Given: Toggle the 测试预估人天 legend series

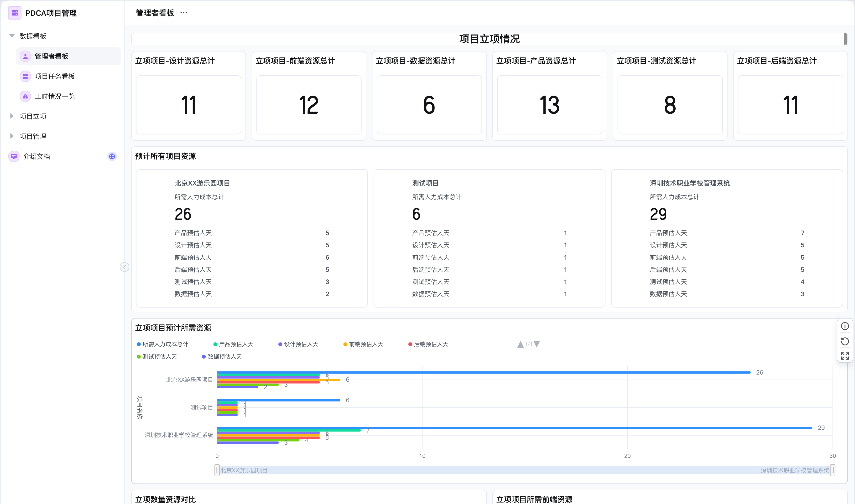Looking at the screenshot, I should pyautogui.click(x=157, y=357).
